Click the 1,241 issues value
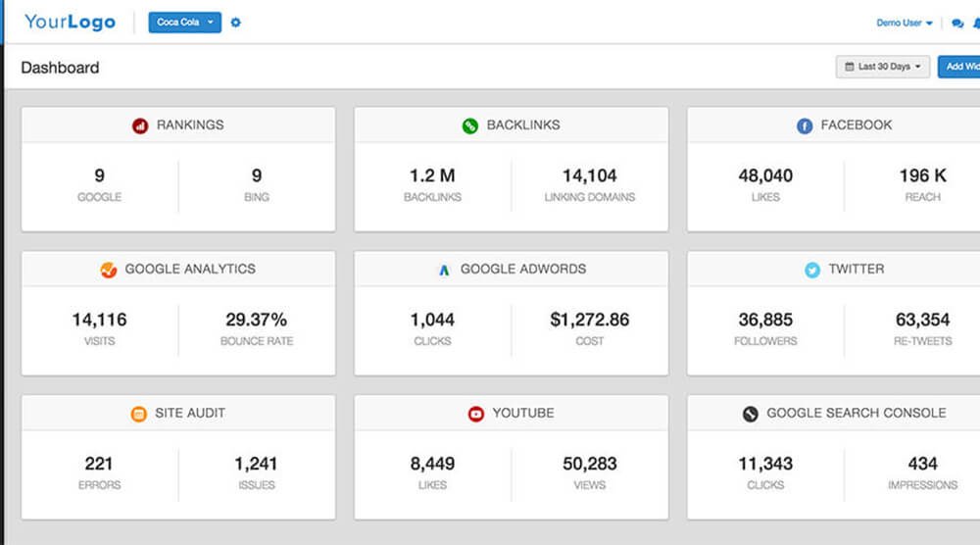 pyautogui.click(x=256, y=464)
